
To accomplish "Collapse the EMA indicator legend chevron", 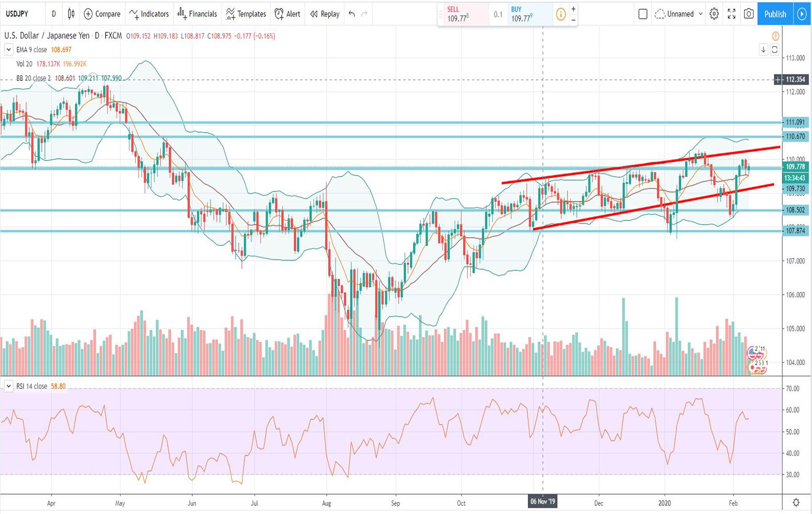I will [8, 50].
